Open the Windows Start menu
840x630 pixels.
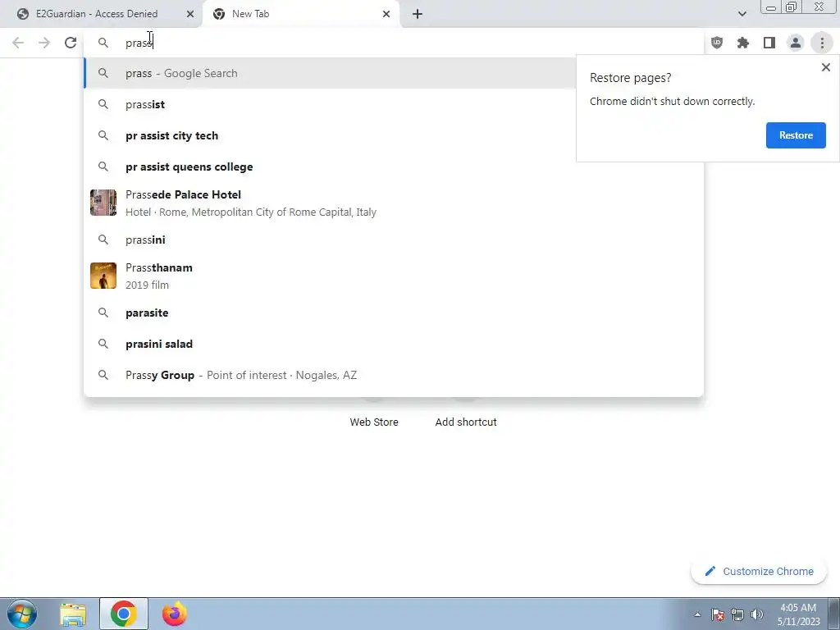[x=22, y=614]
